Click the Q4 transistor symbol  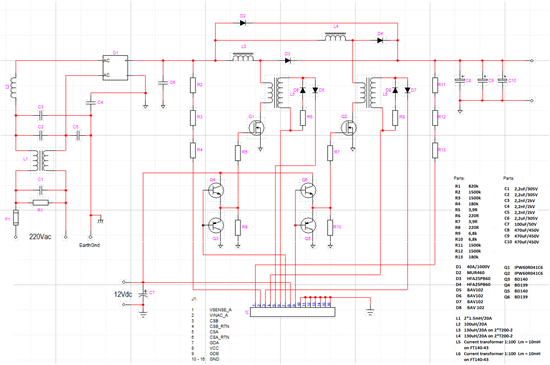[x=215, y=190]
